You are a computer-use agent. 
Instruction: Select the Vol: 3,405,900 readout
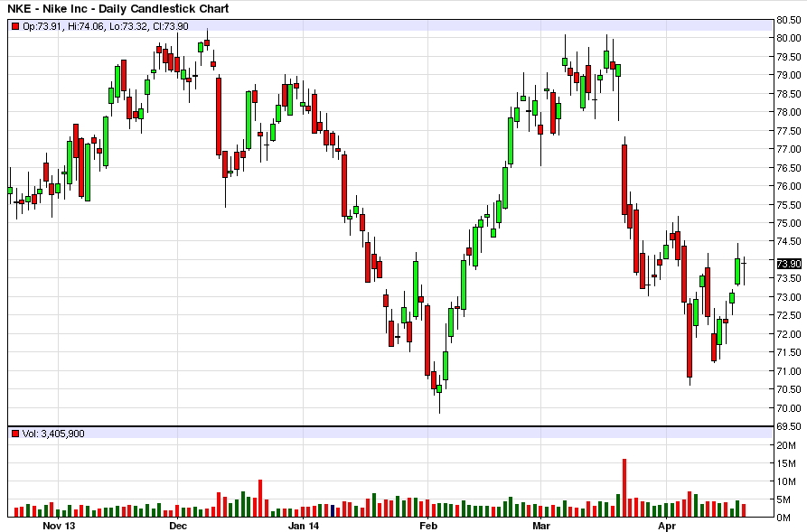click(53, 434)
